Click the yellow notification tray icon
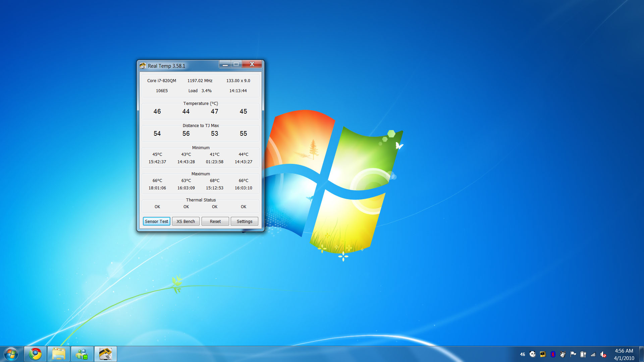 pos(543,354)
